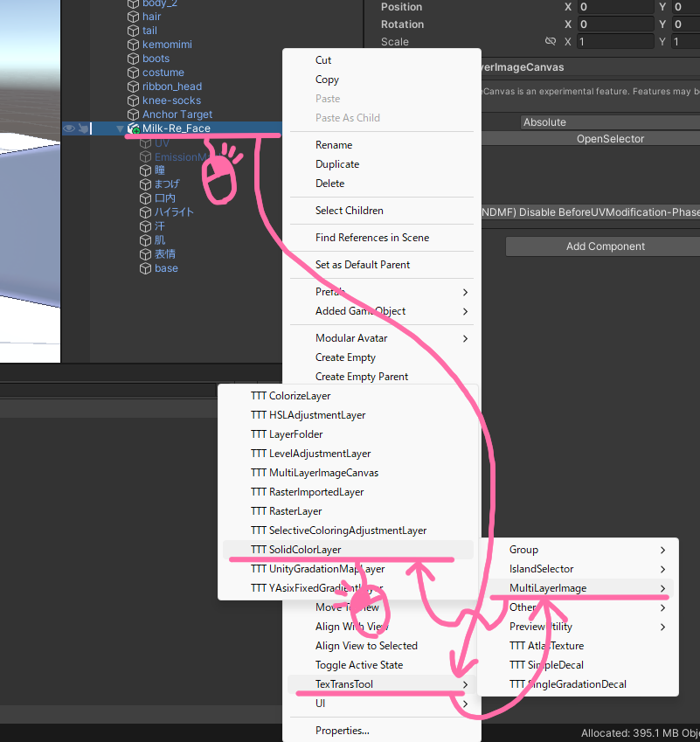The height and width of the screenshot is (742, 700).
Task: Select the mesh icon next to 肌
Action: pos(143,239)
